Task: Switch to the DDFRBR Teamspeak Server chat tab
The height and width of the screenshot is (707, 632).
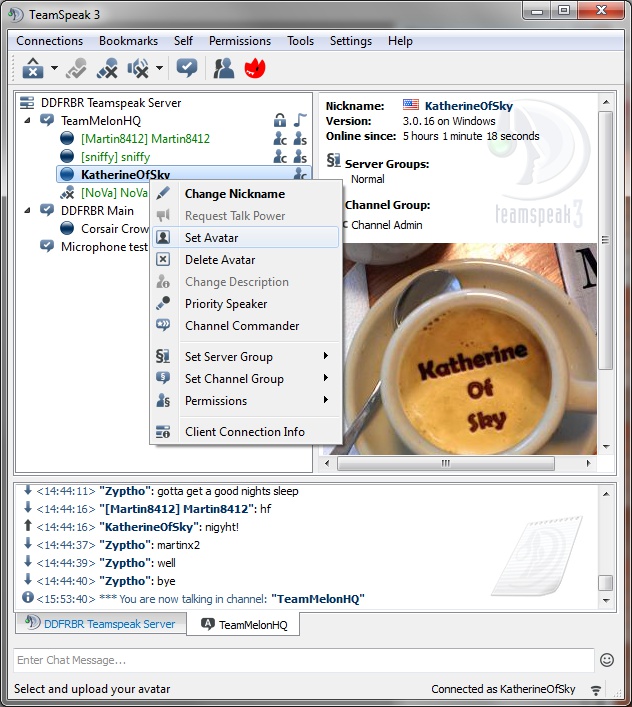Action: pos(101,624)
